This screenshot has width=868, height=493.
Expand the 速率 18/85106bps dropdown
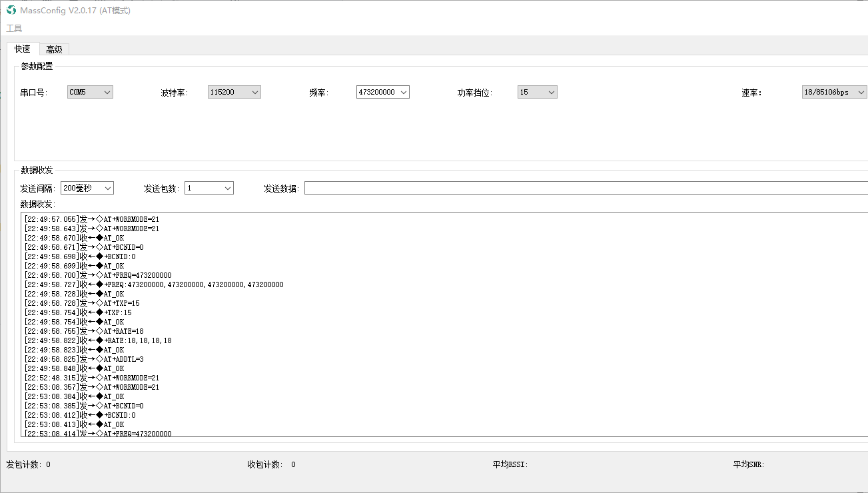pos(835,92)
